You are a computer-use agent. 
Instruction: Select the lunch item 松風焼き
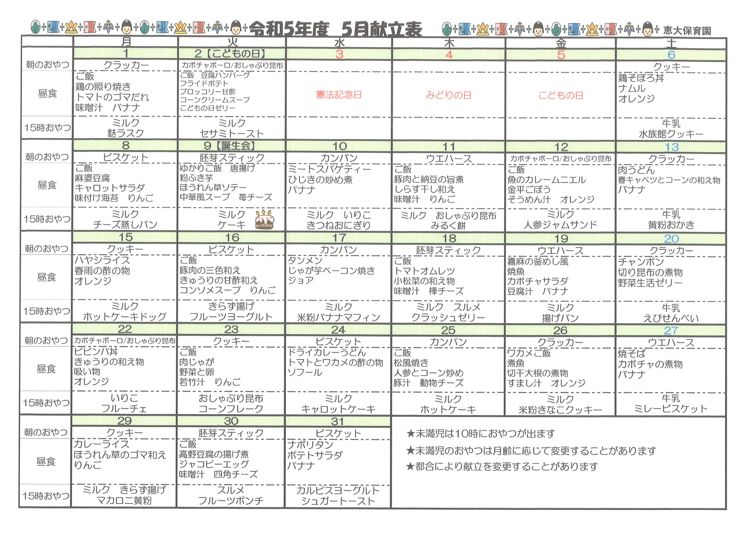click(411, 363)
